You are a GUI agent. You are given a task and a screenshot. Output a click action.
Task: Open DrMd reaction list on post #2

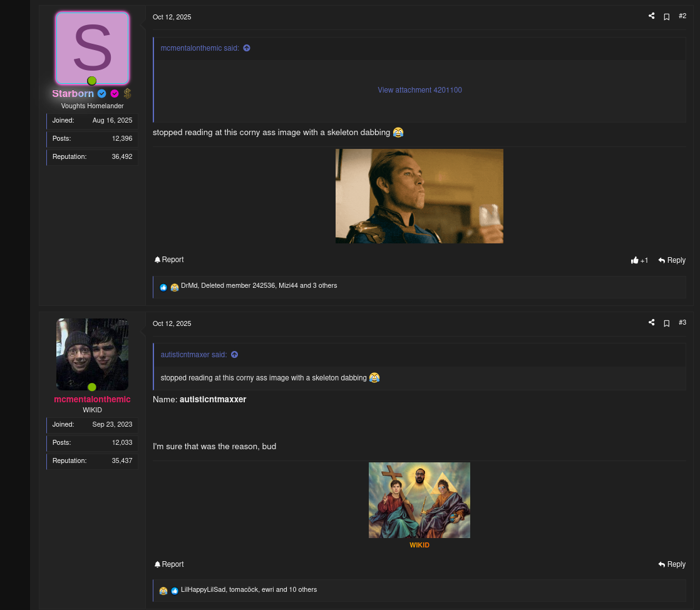point(259,285)
